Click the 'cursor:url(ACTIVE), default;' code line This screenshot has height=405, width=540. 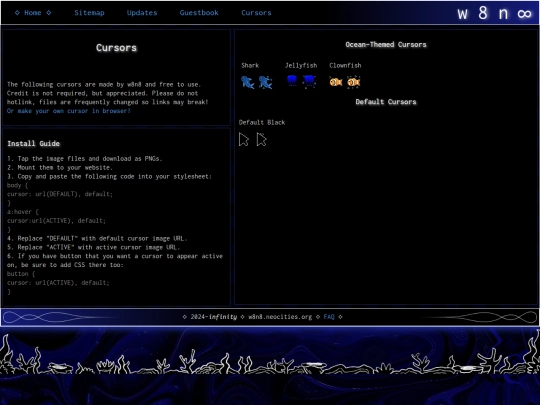click(56, 221)
